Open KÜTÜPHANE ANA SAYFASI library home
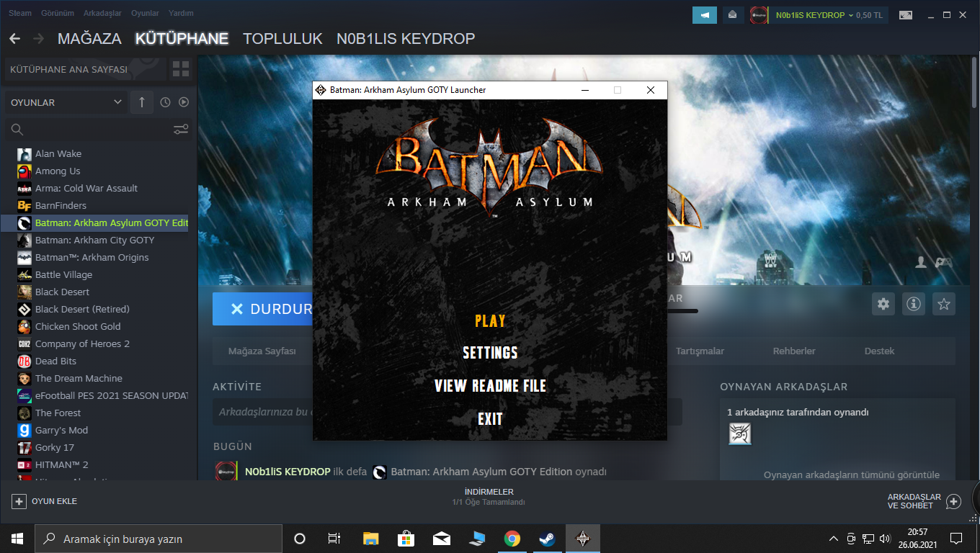 [x=85, y=70]
